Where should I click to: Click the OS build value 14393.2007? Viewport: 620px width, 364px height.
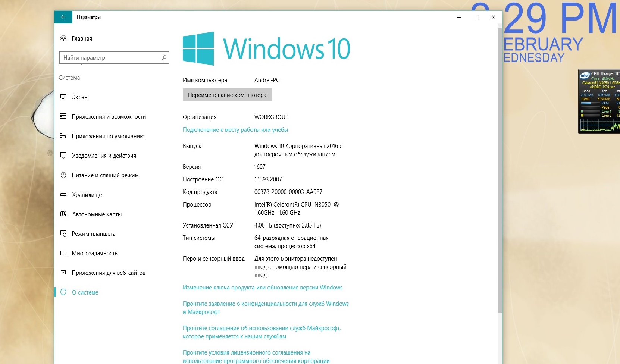click(x=268, y=179)
